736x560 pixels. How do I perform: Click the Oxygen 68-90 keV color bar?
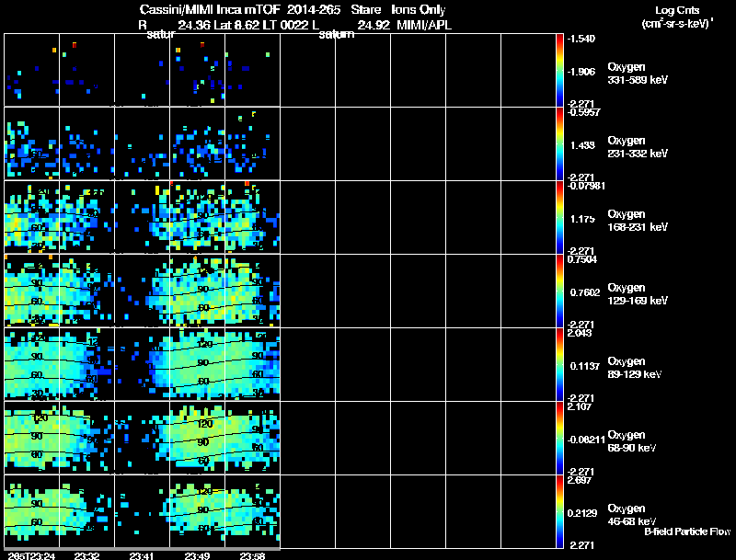(x=559, y=438)
